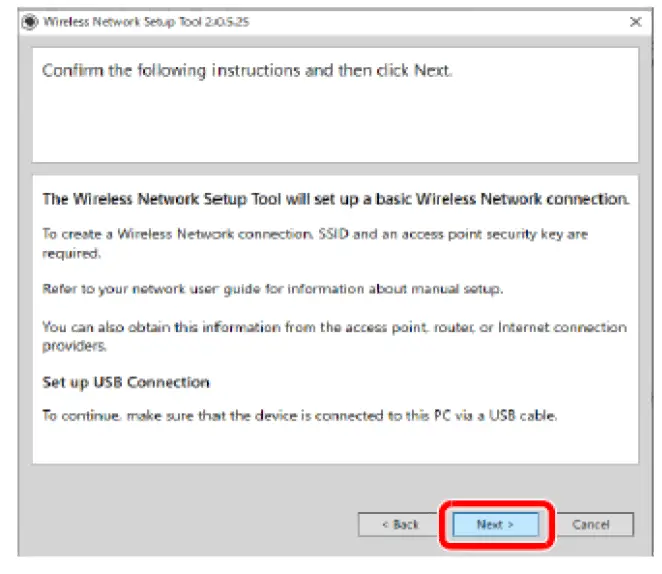662x574 pixels.
Task: Click the version number 2.0.5.25 in title
Action: (x=227, y=21)
